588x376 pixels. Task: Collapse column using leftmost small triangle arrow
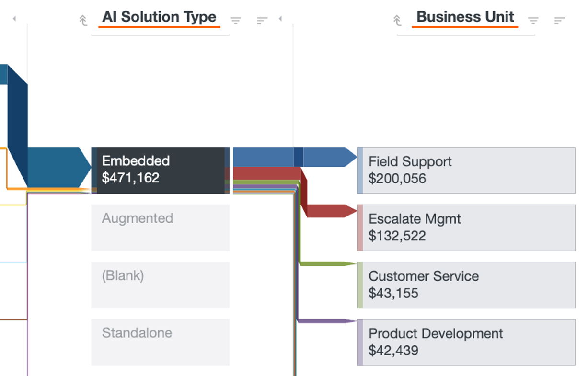pos(14,19)
